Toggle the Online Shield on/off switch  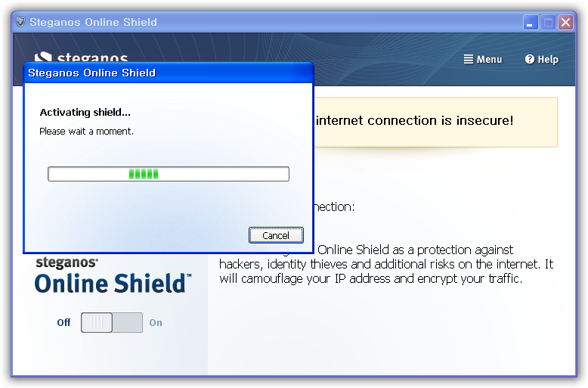coord(112,322)
